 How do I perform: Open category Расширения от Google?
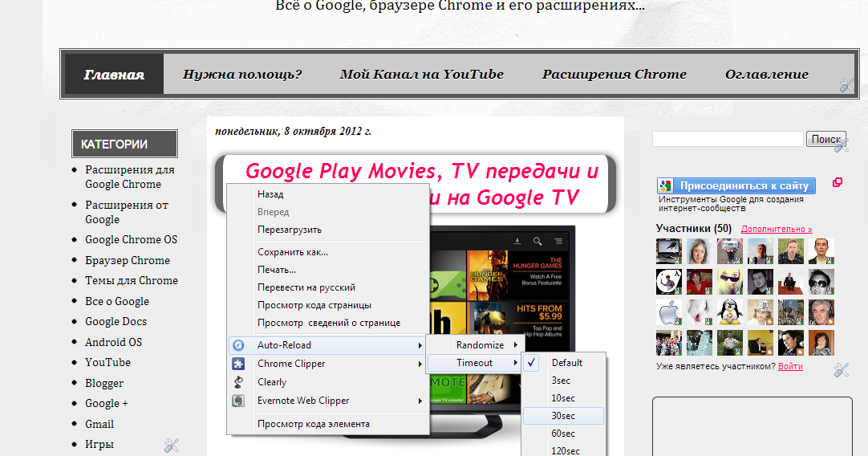click(127, 212)
